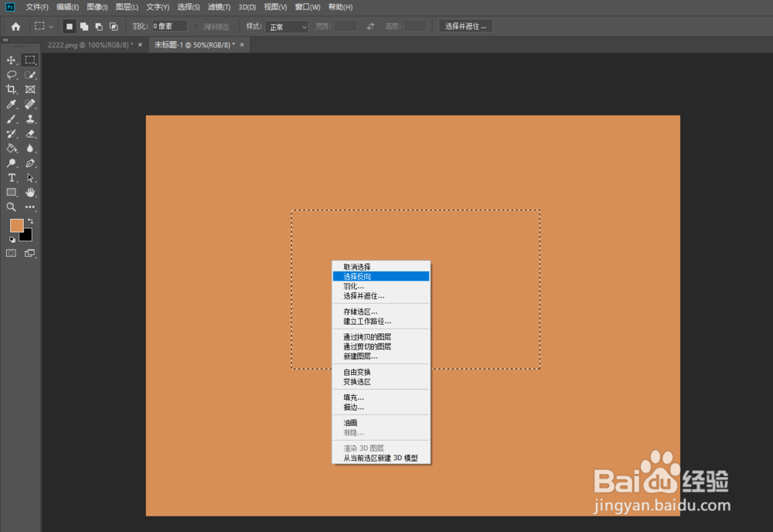The height and width of the screenshot is (532, 773).
Task: Click the height input field
Action: (x=415, y=26)
